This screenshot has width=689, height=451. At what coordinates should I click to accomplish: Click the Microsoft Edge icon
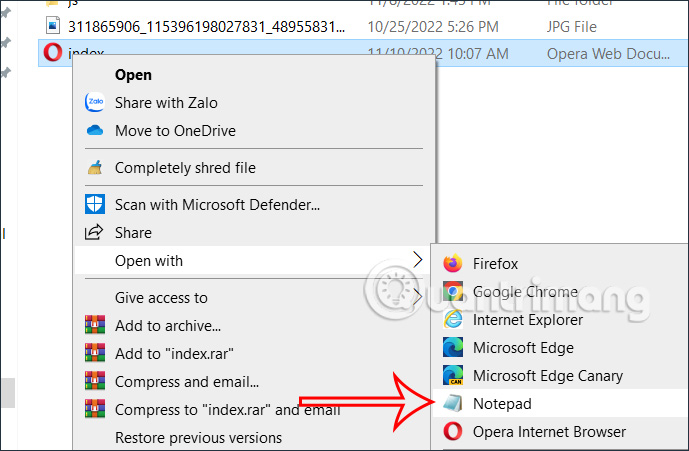coord(454,348)
